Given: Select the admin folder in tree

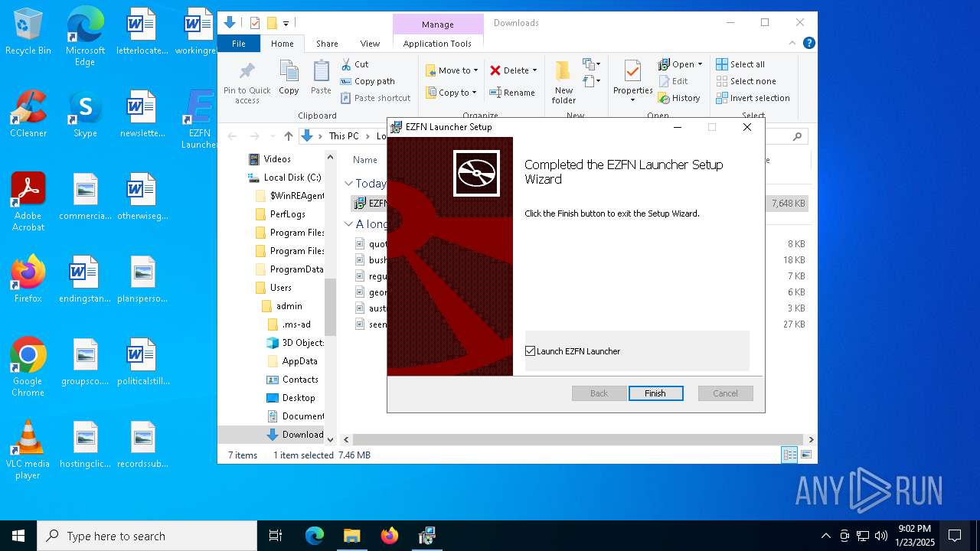Looking at the screenshot, I should click(289, 306).
